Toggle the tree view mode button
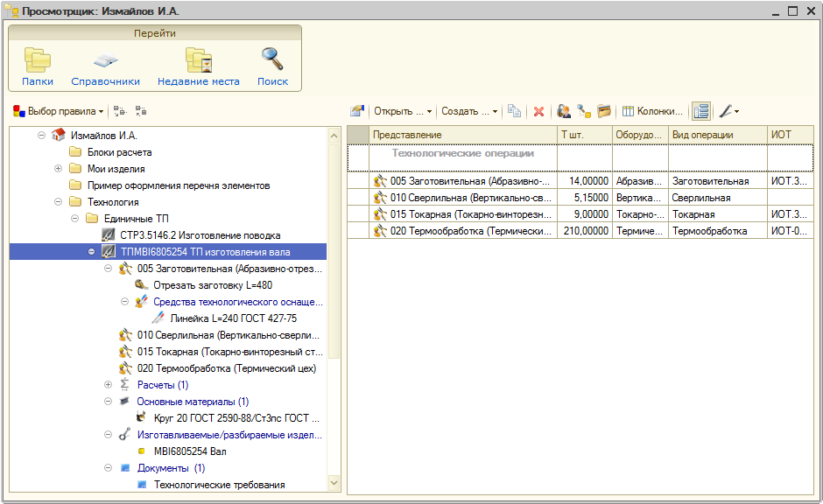823x504 pixels. coord(700,111)
